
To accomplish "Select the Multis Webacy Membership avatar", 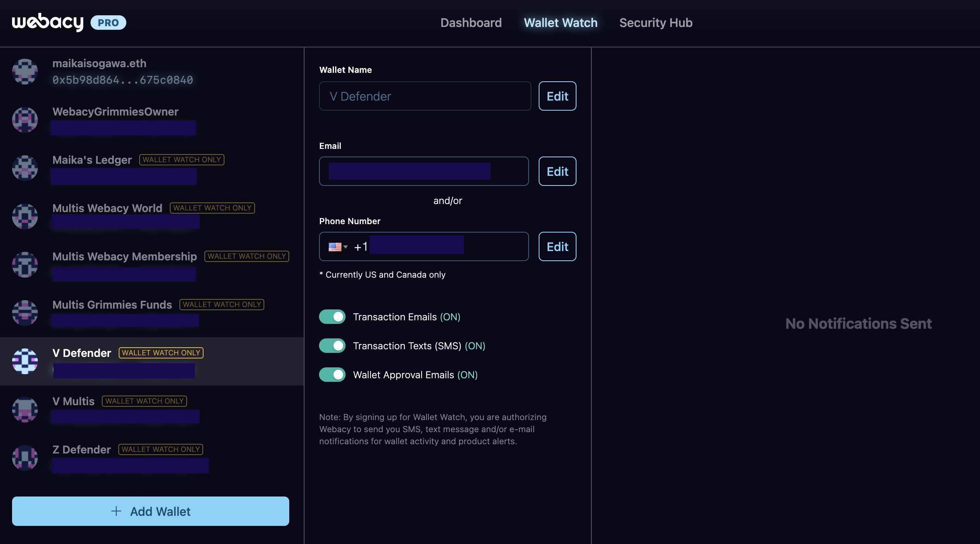I will point(25,265).
